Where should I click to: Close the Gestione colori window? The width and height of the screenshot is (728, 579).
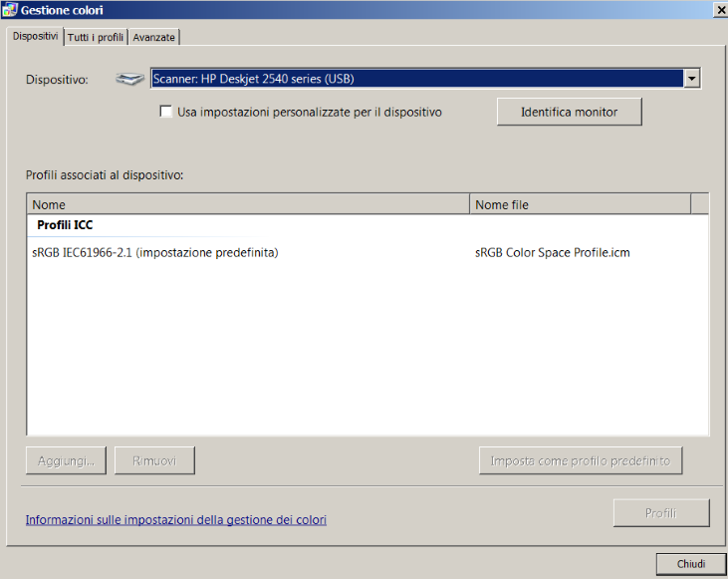tap(719, 9)
